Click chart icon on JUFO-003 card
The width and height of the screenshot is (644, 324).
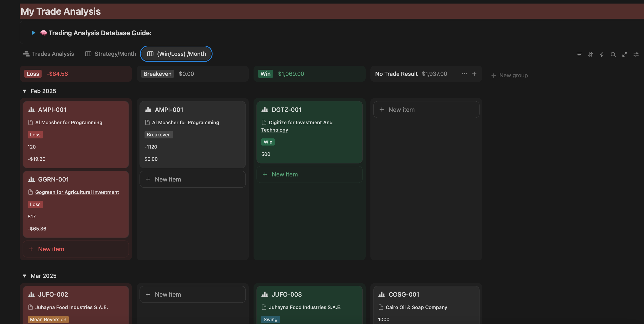[265, 294]
